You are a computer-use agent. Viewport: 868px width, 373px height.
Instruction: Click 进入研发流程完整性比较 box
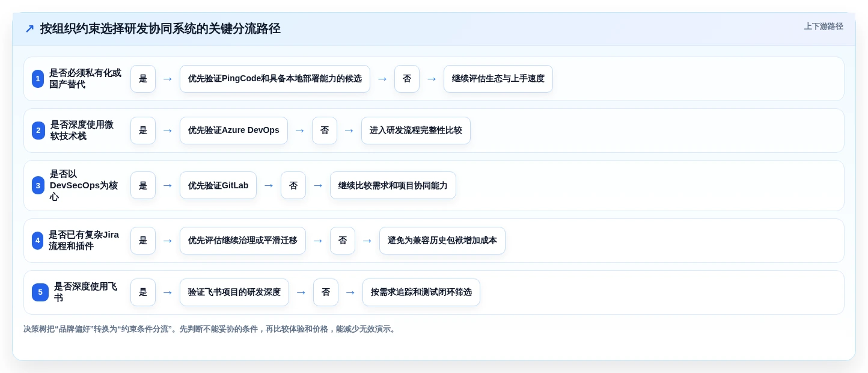(416, 131)
